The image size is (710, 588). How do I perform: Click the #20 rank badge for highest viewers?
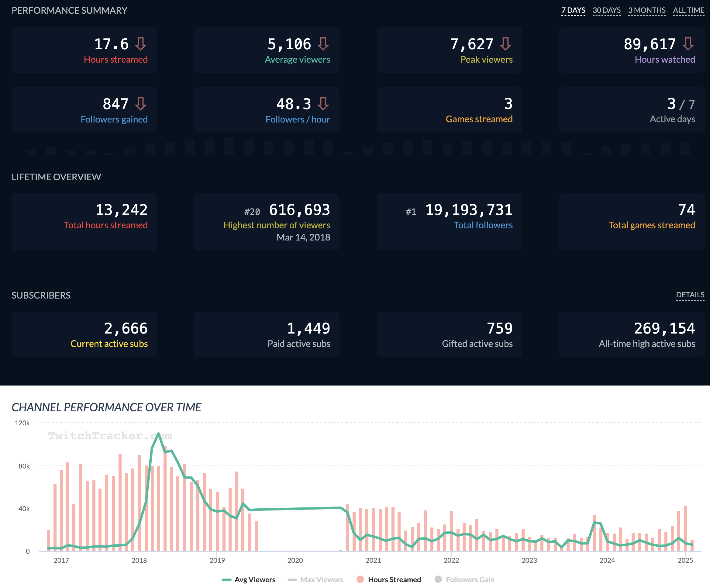[252, 212]
